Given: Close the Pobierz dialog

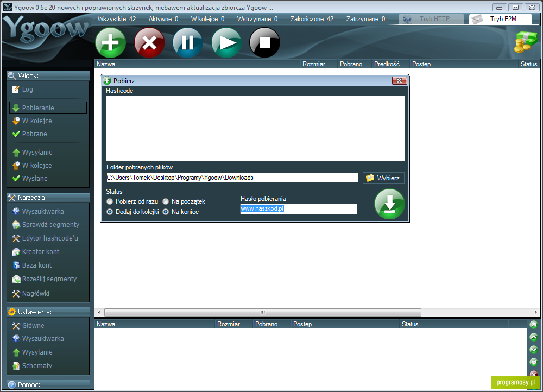Looking at the screenshot, I should pos(399,81).
